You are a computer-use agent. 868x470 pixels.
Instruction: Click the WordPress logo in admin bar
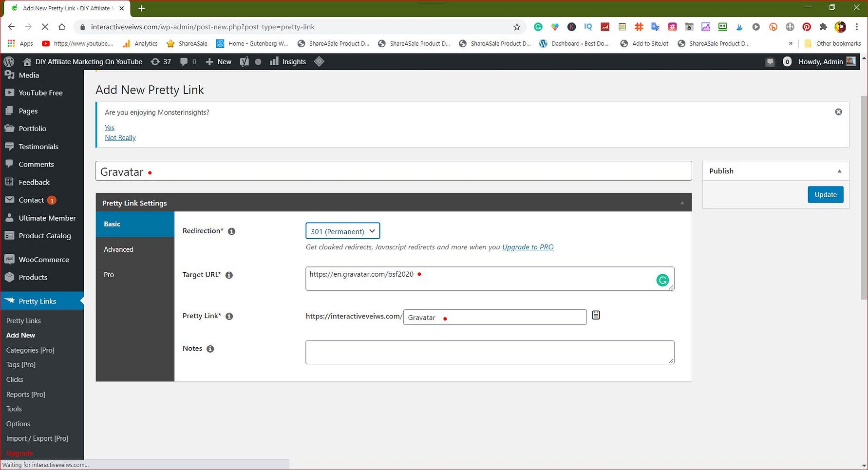pos(9,62)
